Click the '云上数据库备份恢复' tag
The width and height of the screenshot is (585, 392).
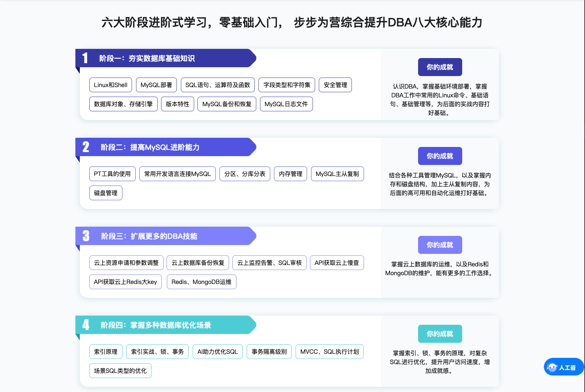click(x=198, y=263)
